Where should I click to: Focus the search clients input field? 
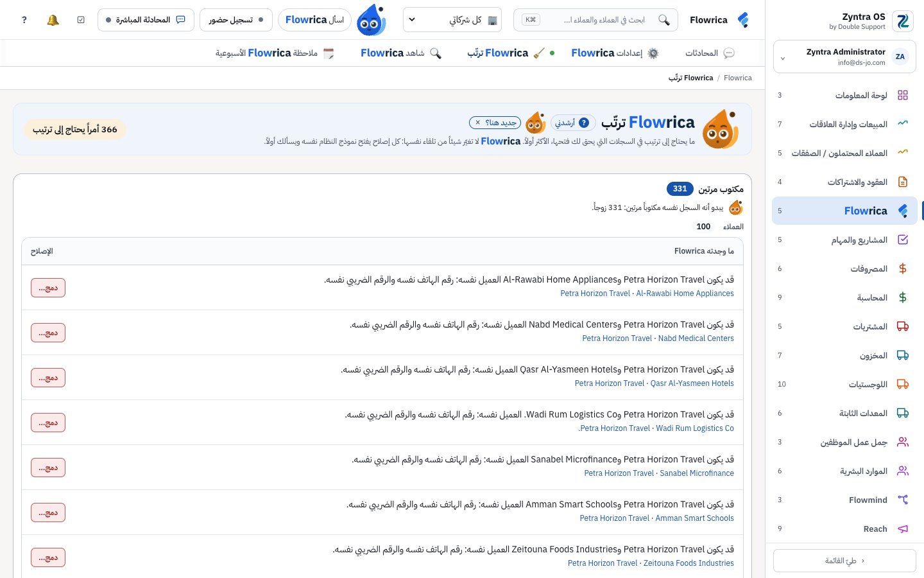click(x=597, y=20)
